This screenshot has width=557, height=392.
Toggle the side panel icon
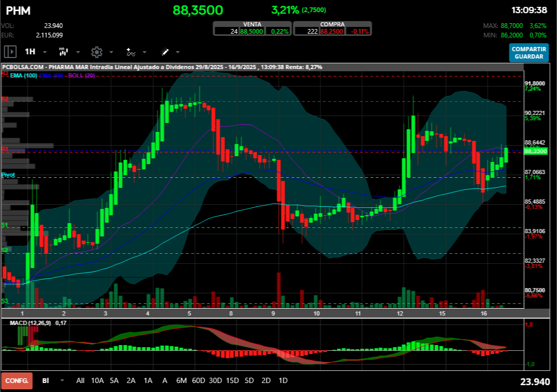click(x=11, y=52)
